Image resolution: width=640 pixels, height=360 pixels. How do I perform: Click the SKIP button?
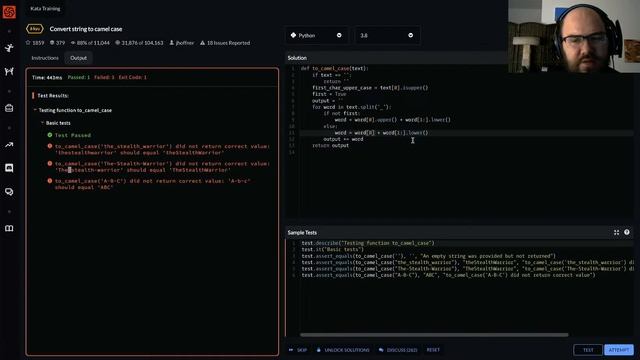click(298, 350)
